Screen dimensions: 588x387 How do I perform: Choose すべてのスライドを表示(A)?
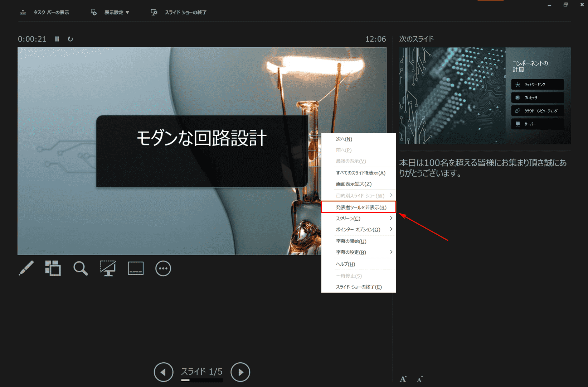click(x=359, y=173)
